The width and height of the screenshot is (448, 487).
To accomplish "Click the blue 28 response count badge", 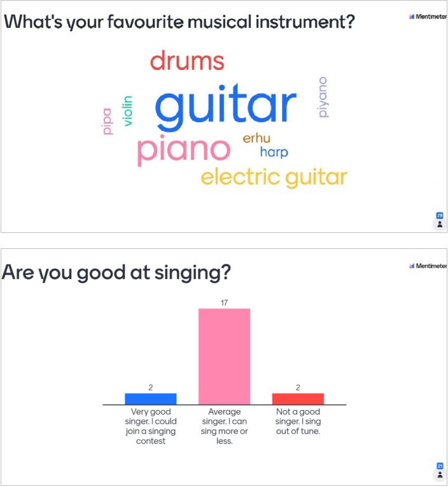I will pos(439,216).
